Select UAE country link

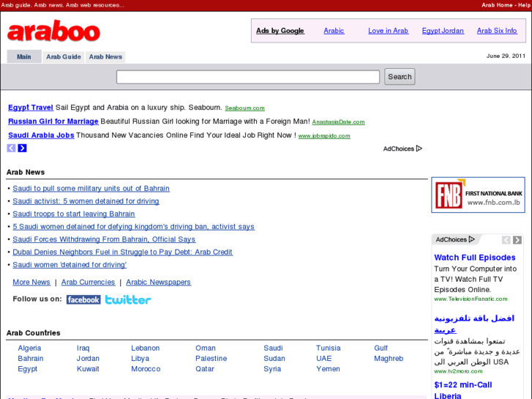click(x=324, y=359)
